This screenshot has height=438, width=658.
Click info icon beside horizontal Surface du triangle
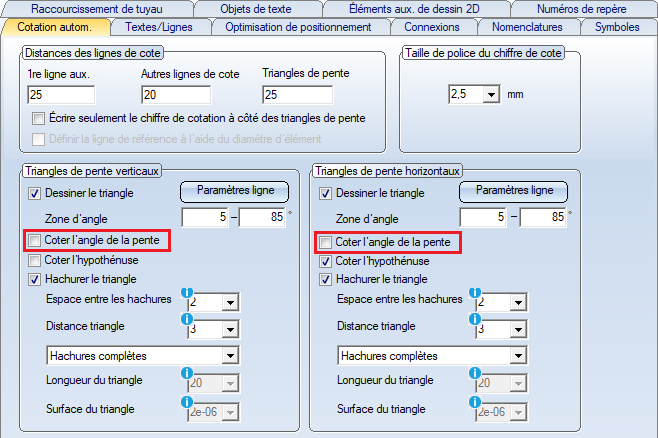click(475, 402)
